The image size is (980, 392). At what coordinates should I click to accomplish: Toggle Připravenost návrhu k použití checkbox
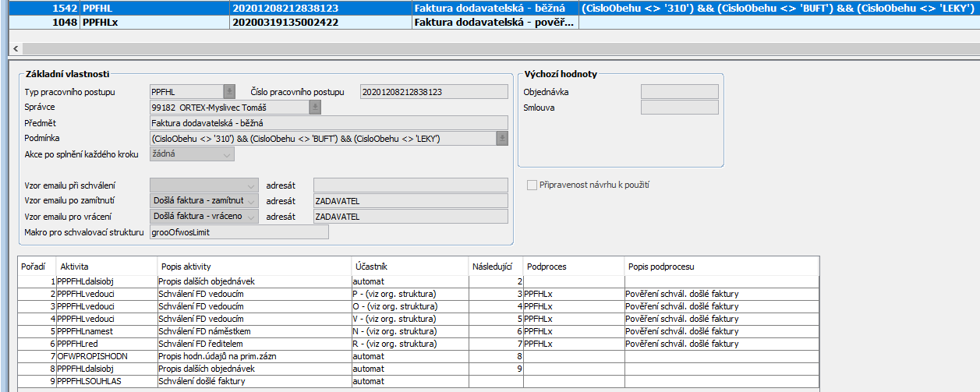[x=532, y=185]
